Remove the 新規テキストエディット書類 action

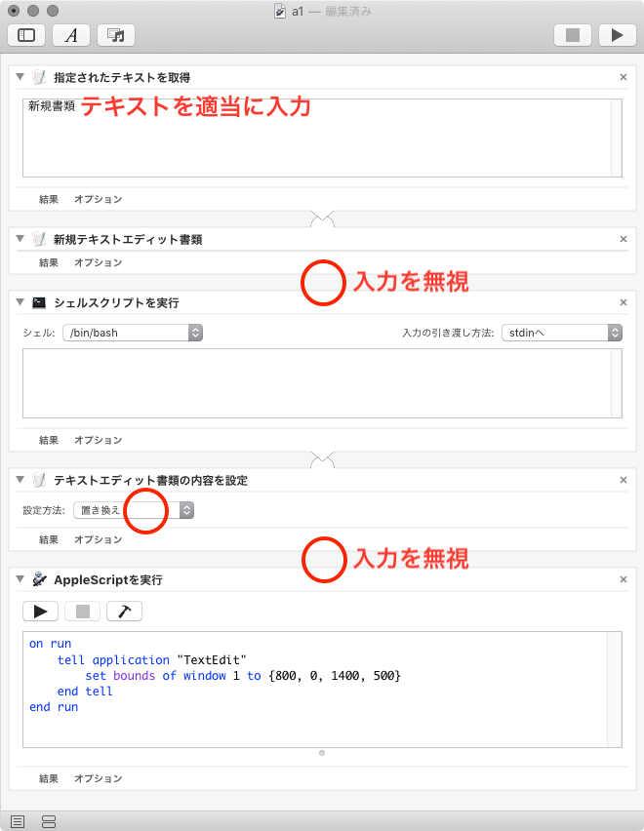coord(624,239)
